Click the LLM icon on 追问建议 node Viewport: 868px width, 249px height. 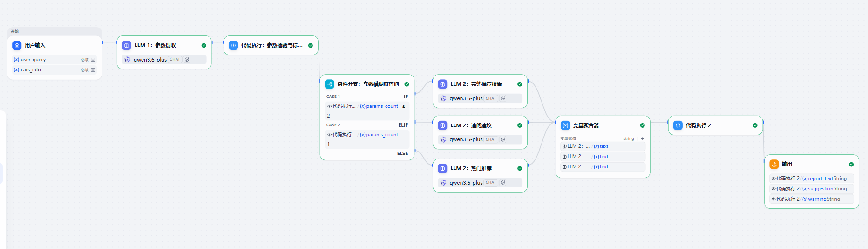pyautogui.click(x=442, y=125)
